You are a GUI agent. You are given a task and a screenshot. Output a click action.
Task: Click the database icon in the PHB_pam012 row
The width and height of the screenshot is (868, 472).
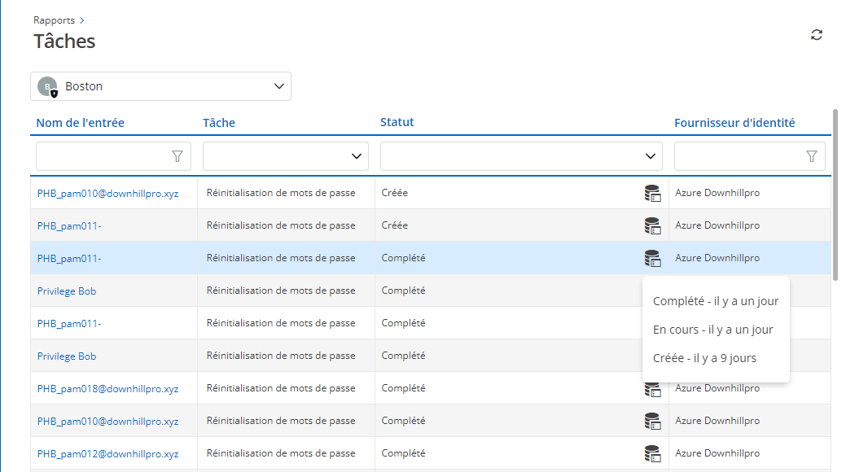click(652, 453)
